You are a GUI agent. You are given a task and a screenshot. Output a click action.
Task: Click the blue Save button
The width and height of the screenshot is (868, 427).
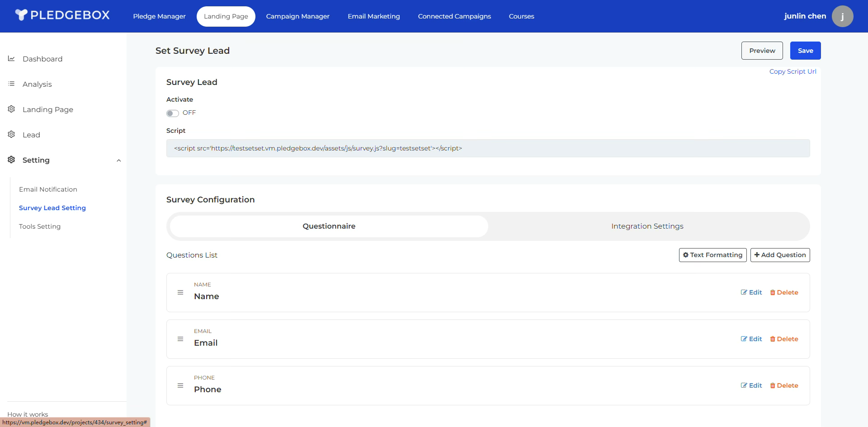pos(806,51)
